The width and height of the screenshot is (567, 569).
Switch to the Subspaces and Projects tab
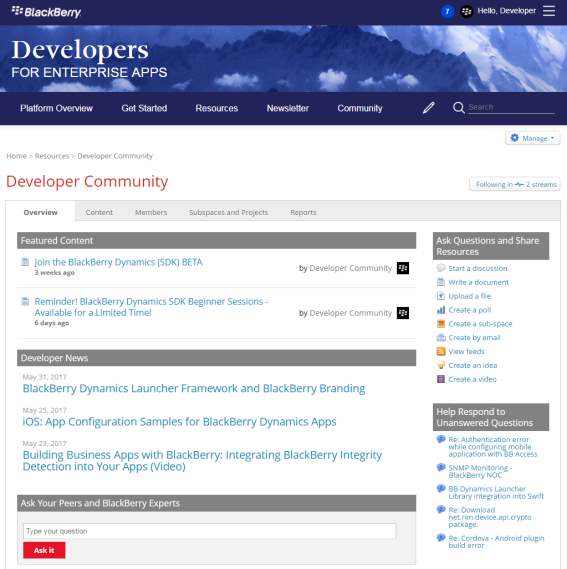coord(228,212)
